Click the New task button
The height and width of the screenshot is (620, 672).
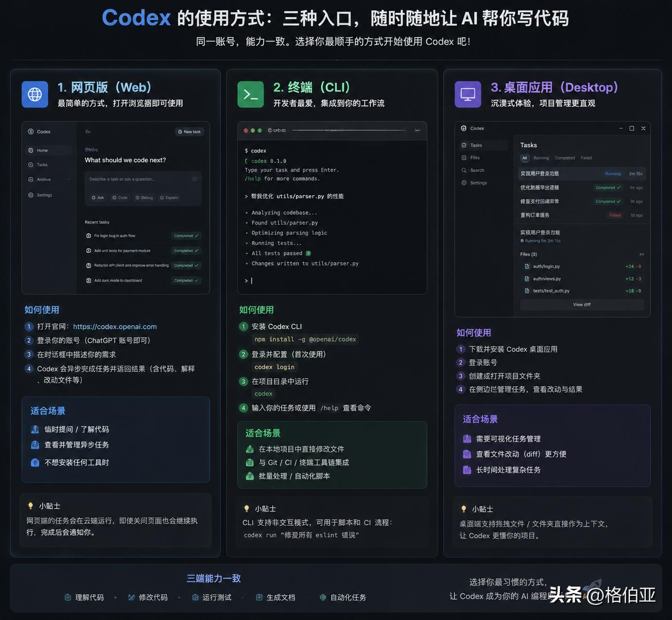(x=189, y=132)
